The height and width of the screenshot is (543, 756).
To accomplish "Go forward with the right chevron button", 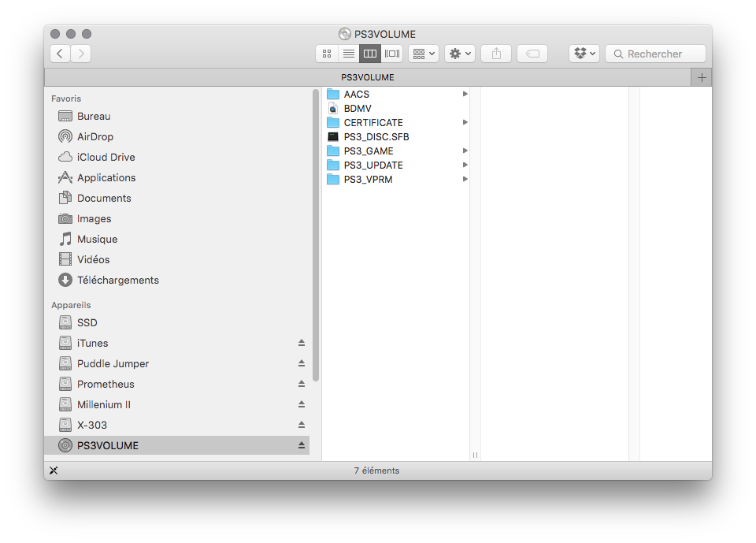I will click(81, 54).
